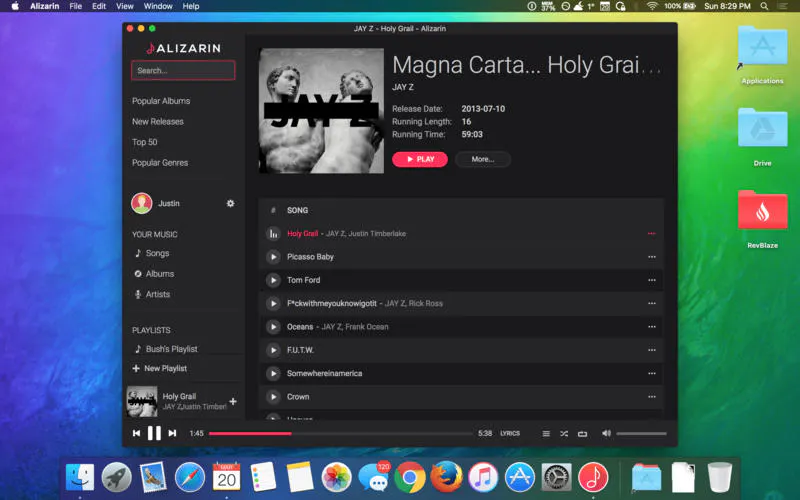Open the RevBlaze desktop folder
Viewport: 800px width, 500px height.
tap(762, 210)
